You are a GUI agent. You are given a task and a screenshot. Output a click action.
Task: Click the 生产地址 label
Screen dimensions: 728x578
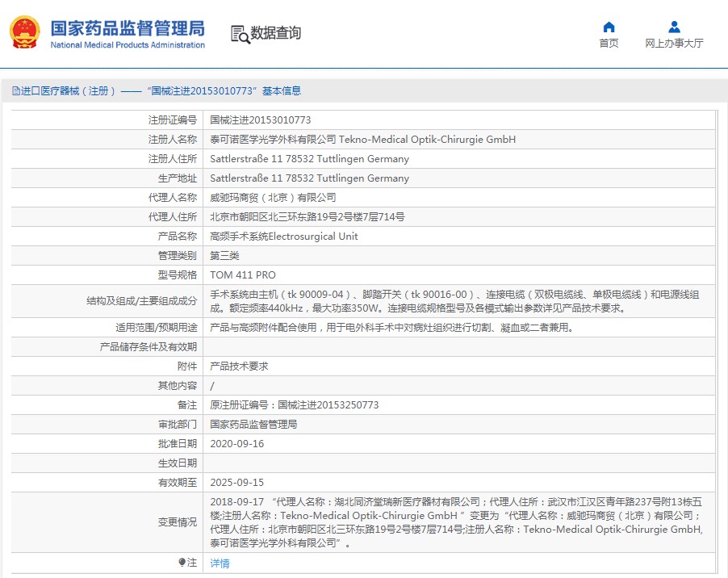[178, 178]
